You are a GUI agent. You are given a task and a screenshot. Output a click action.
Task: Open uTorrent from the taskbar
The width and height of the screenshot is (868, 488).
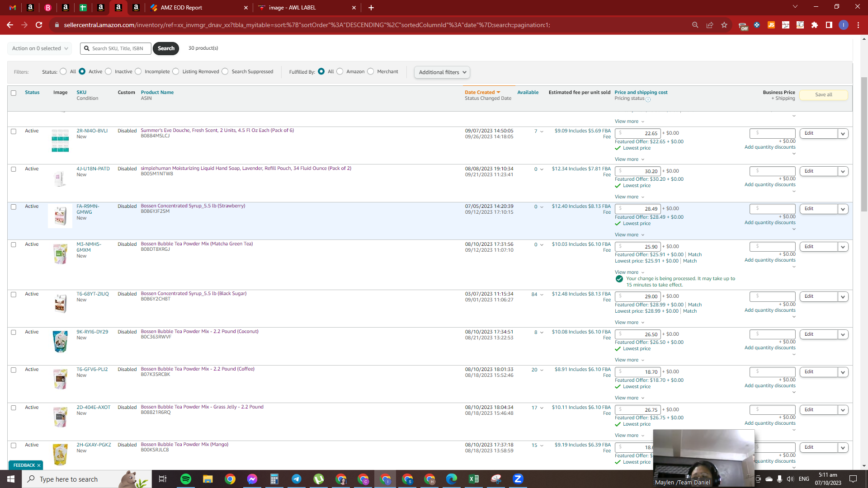pyautogui.click(x=319, y=479)
